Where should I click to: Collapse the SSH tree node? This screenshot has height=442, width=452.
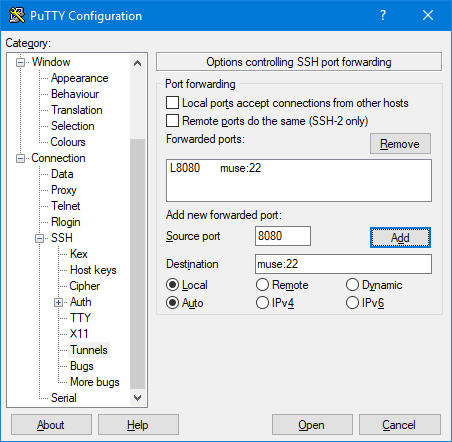[x=40, y=238]
